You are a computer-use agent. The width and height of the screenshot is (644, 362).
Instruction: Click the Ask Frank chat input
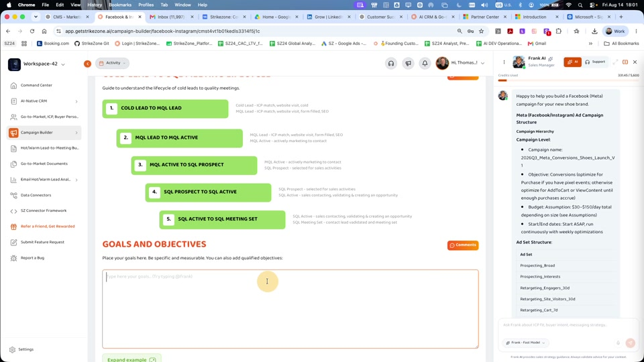[568, 325]
